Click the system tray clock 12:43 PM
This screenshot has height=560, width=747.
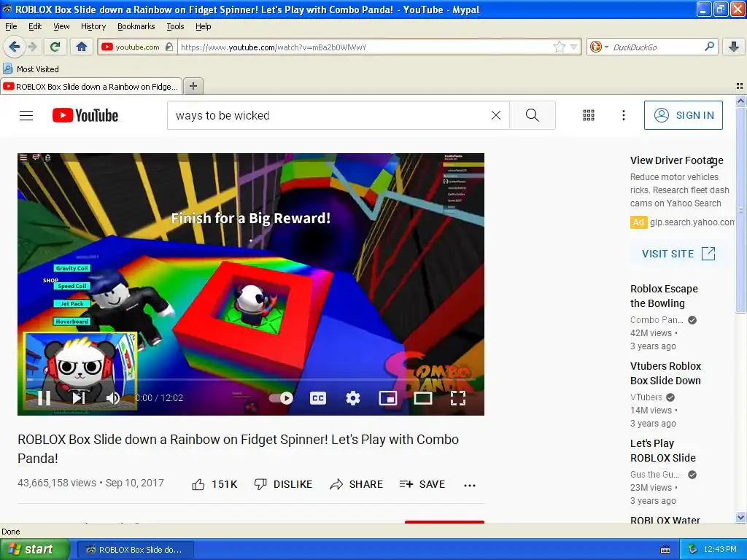point(719,549)
